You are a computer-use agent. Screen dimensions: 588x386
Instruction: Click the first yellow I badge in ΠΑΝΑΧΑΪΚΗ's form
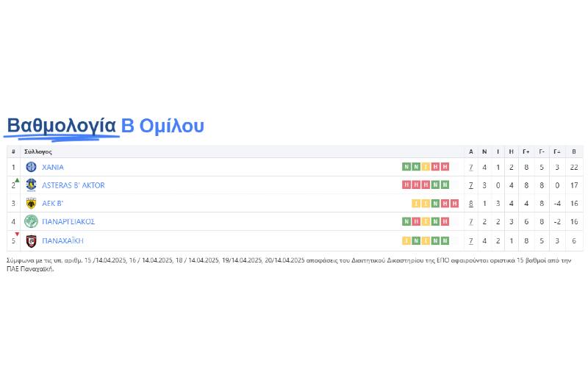406,240
